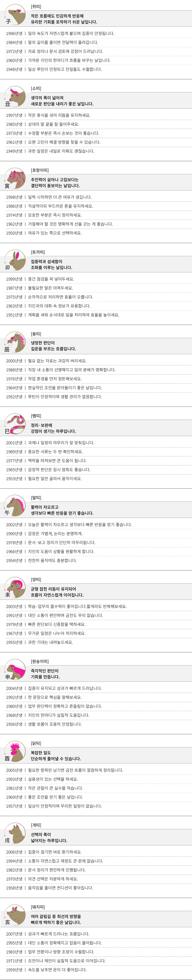
Task: Click the [원숭이띠] section heading
Action: coord(39,661)
